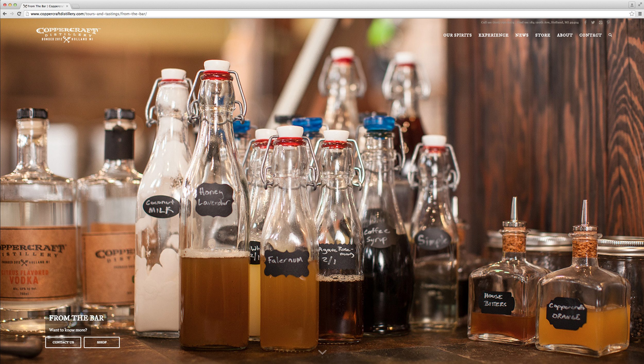Open site search magnifier icon

(610, 35)
